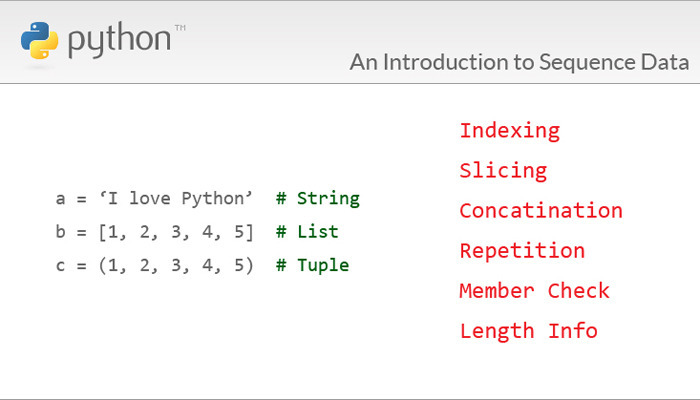
Task: Open the Concatination topic
Action: point(541,210)
